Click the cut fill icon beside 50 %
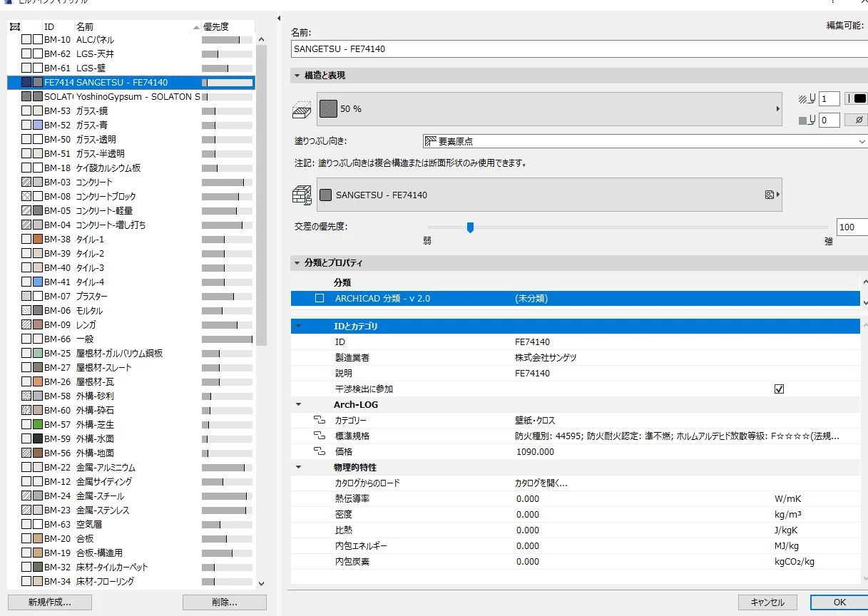868x616 pixels. [x=303, y=110]
